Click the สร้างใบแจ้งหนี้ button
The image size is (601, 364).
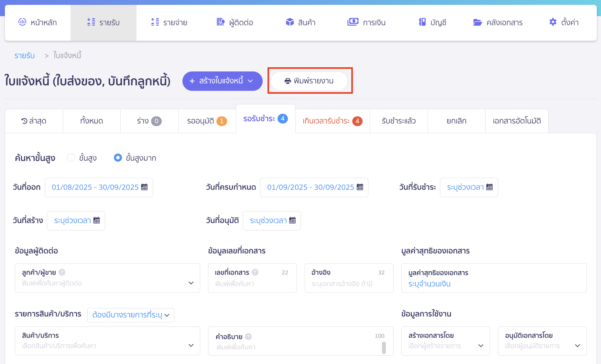pyautogui.click(x=222, y=81)
